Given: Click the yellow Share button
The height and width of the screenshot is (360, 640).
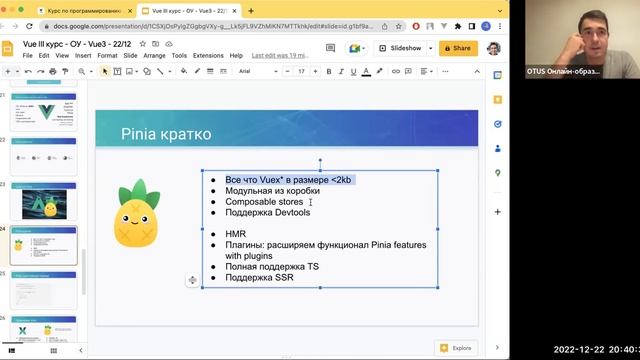Looking at the screenshot, I should (458, 48).
